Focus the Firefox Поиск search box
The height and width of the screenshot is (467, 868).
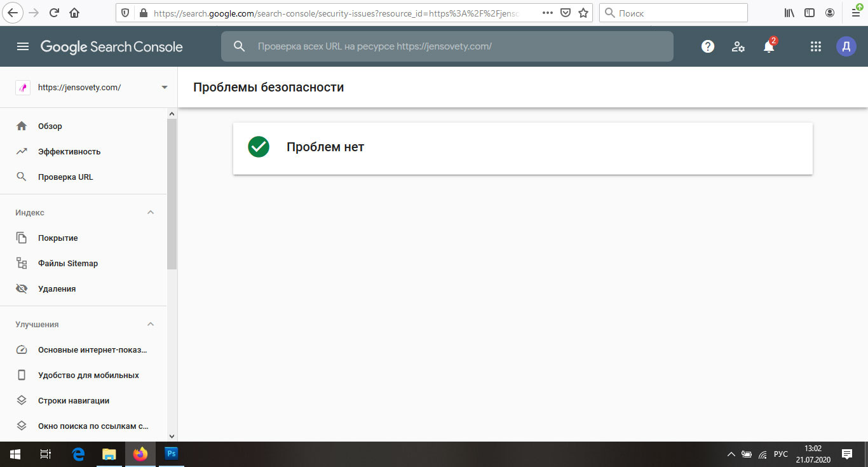674,13
